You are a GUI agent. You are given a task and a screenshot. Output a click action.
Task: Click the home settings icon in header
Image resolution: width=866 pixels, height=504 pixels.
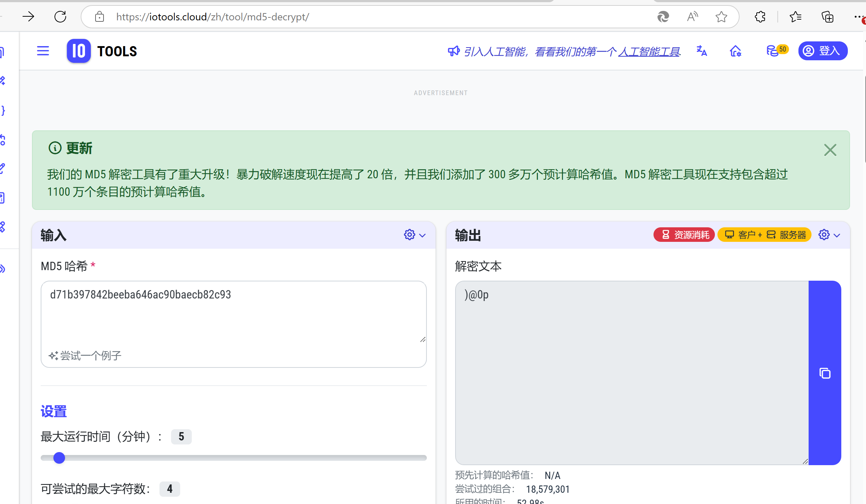(735, 51)
